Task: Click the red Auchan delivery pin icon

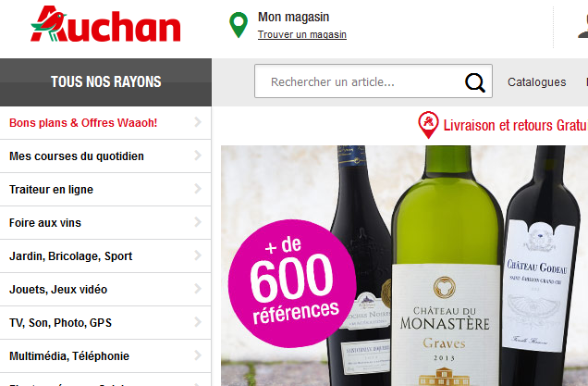Action: [428, 125]
